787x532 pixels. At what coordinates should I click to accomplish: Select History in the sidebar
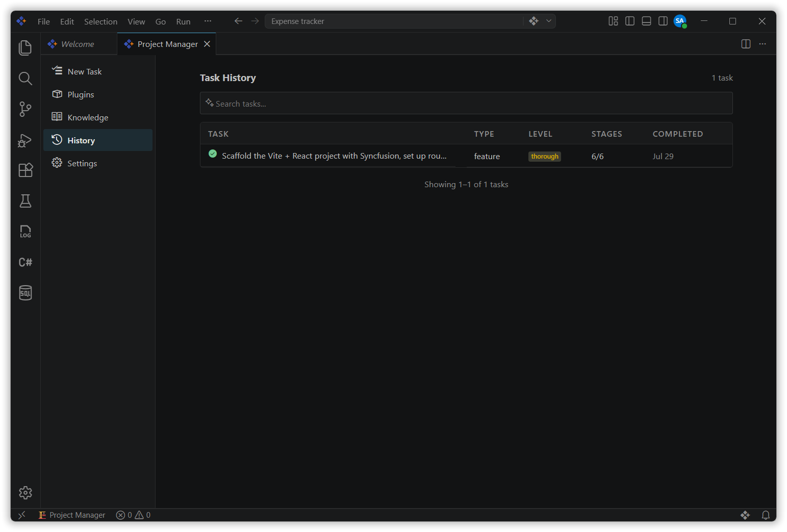coord(98,140)
